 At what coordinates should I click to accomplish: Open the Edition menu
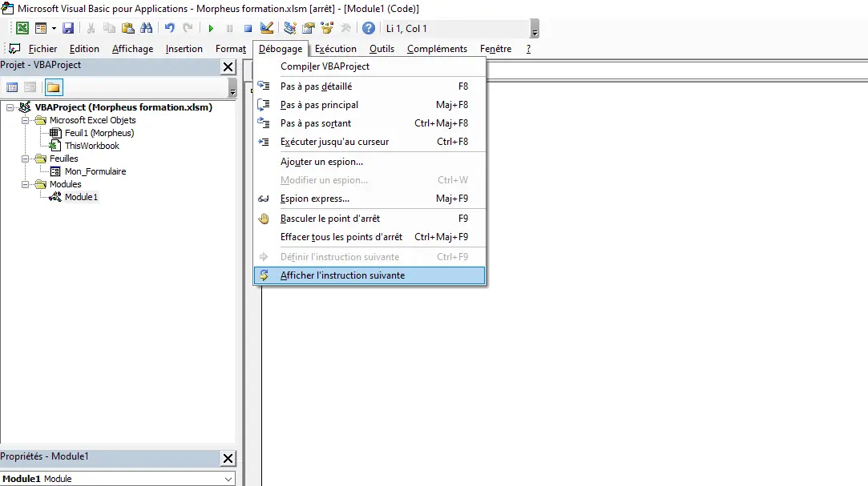pyautogui.click(x=84, y=49)
